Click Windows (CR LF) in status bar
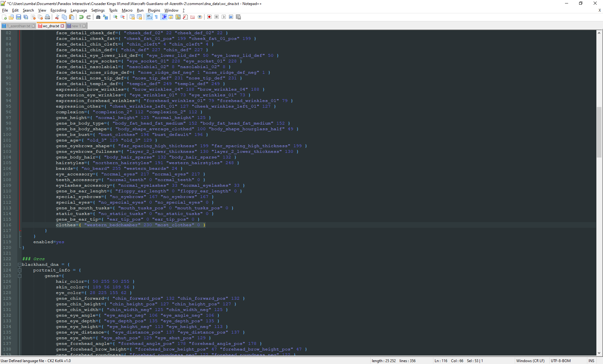 point(530,361)
